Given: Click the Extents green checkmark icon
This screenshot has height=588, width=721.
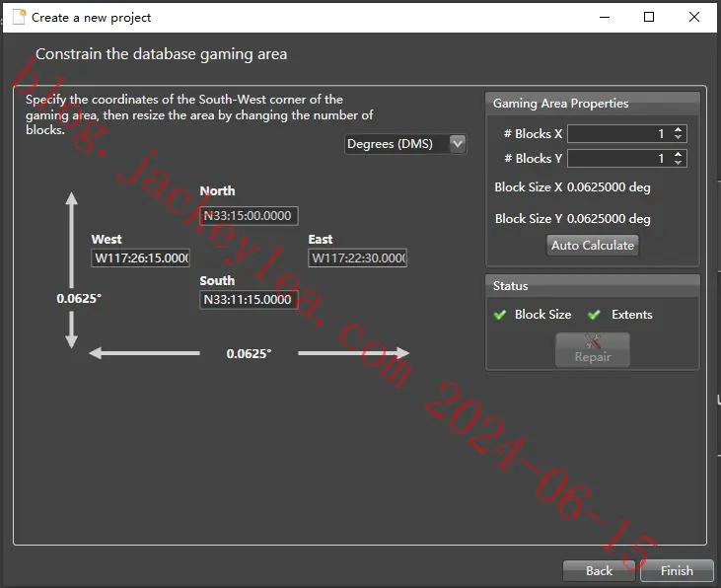Looking at the screenshot, I should point(594,315).
